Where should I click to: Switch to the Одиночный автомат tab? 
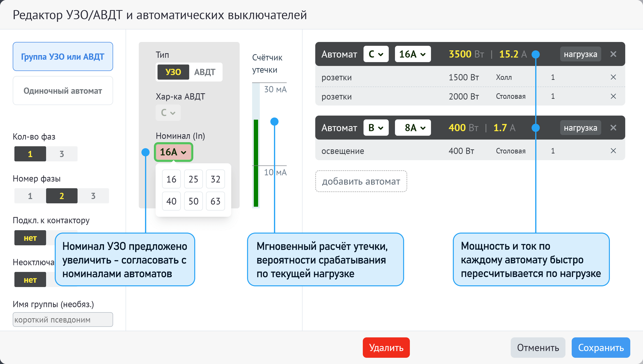63,90
